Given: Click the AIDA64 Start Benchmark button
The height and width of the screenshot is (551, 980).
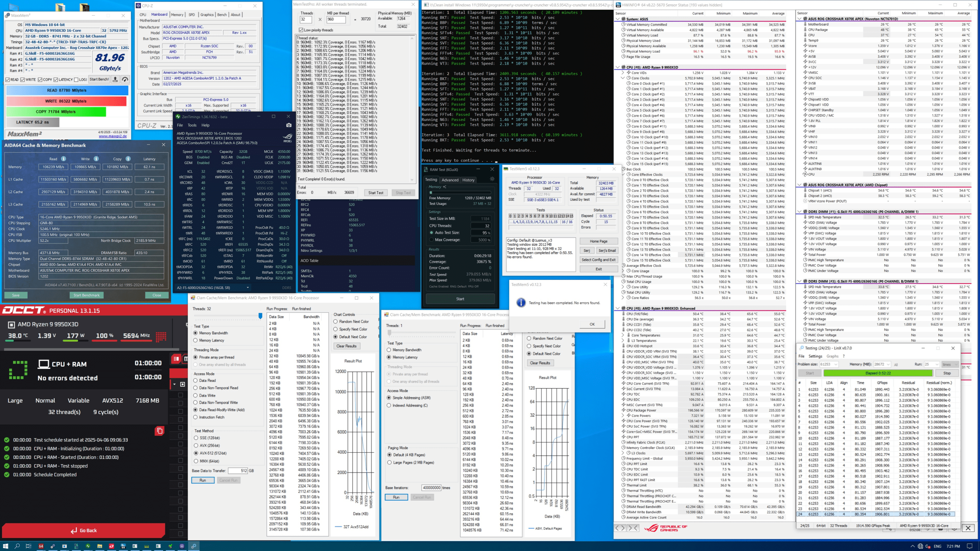Looking at the screenshot, I should [x=87, y=295].
